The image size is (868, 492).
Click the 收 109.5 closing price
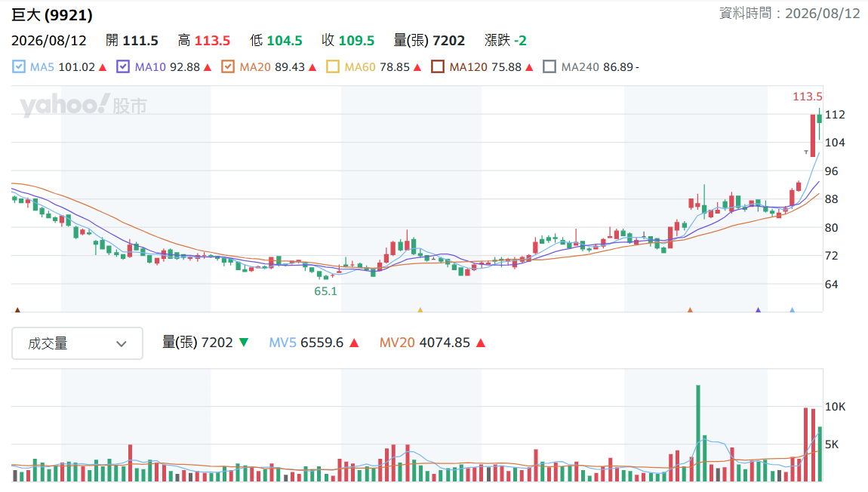click(x=348, y=41)
